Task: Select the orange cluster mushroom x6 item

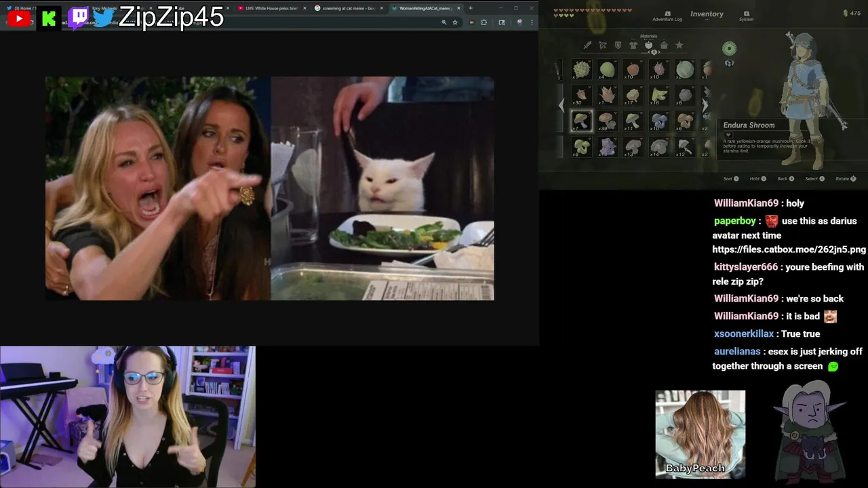Action: point(684,121)
